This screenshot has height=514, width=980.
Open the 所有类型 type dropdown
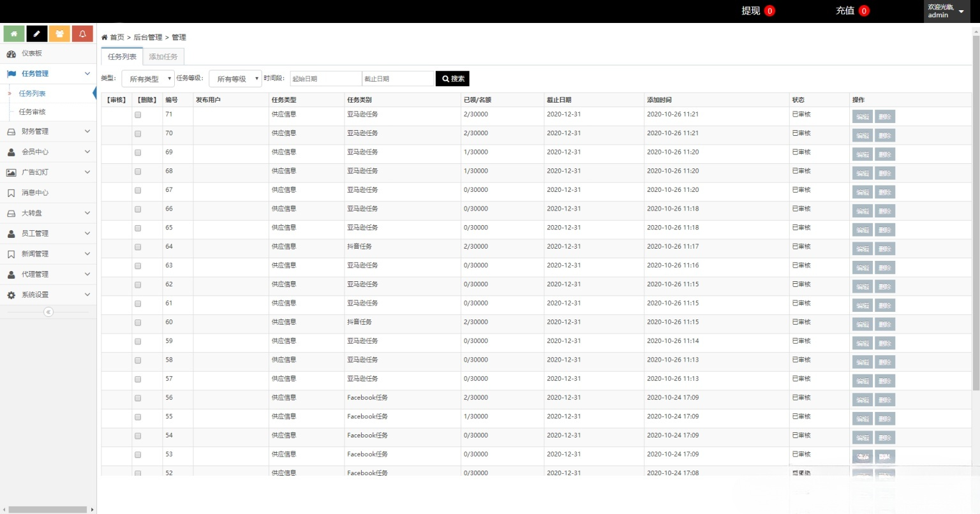click(x=148, y=78)
